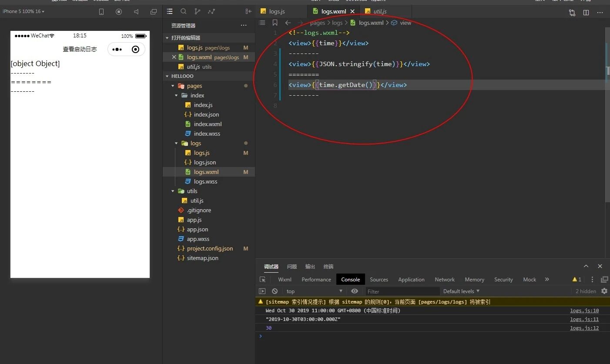This screenshot has width=610, height=364.
Task: Split the editor with the split-layout icon
Action: point(586,13)
